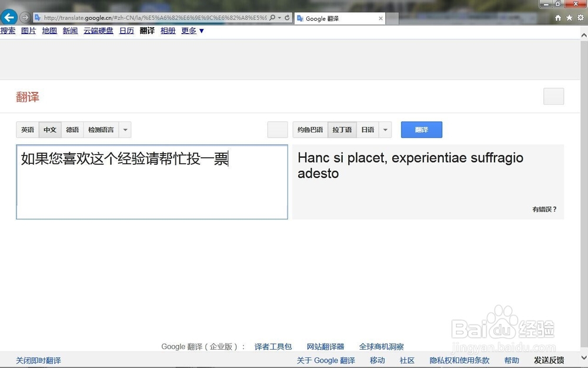Screen dimensions: 588x368
Task: Click 关闭即时翻译 link
Action: coord(38,360)
